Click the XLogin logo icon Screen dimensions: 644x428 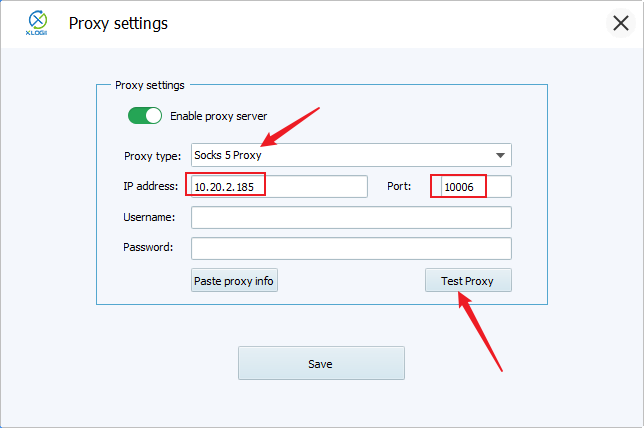tap(37, 23)
